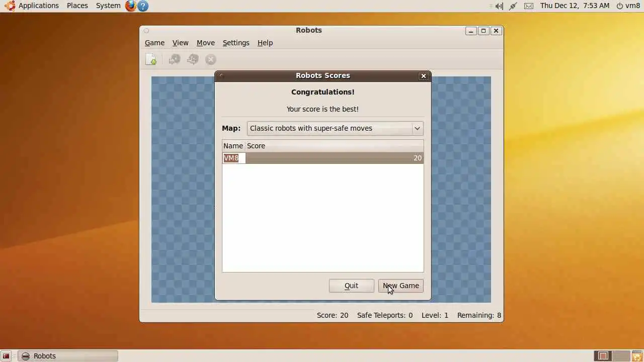Click the Safe Teleports: 0 status entry
Screen dimensions: 644x362
(385, 315)
